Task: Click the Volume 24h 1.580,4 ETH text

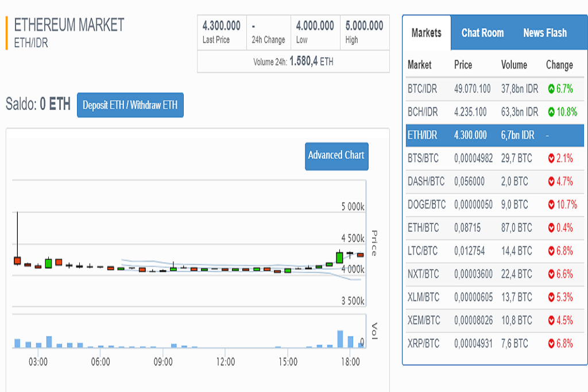Action: pos(293,62)
